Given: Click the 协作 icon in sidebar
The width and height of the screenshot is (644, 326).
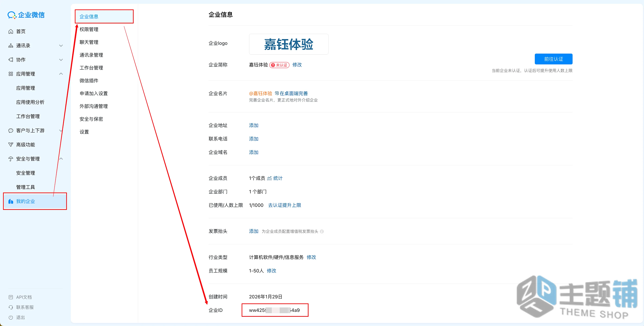Looking at the screenshot, I should [11, 60].
